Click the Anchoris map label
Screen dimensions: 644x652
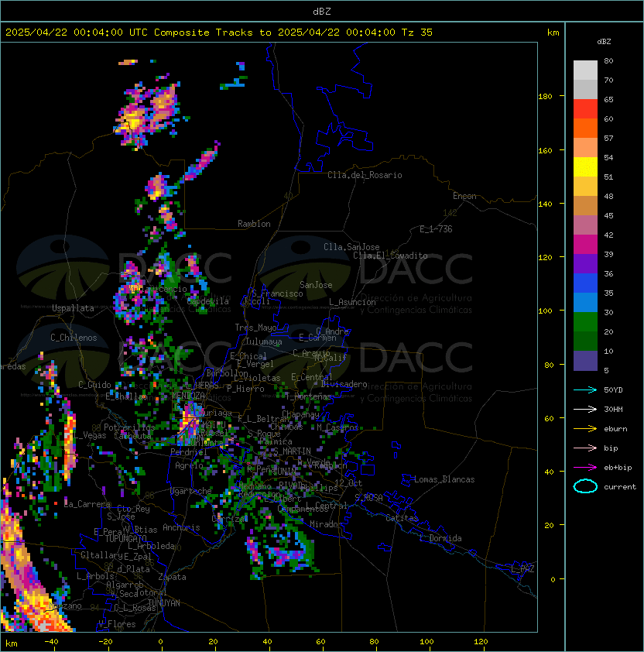181,527
